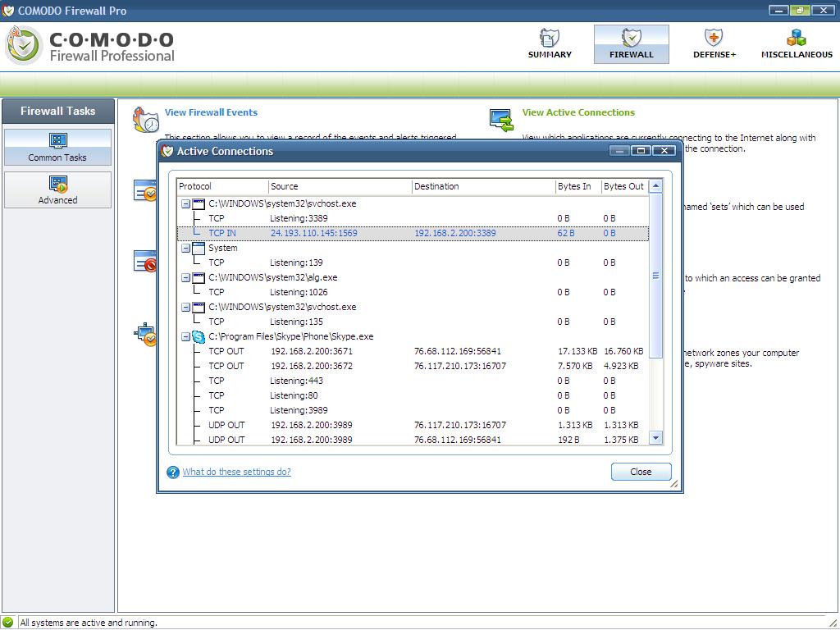Select the Listening:80 Skype row
840x630 pixels.
coord(413,395)
